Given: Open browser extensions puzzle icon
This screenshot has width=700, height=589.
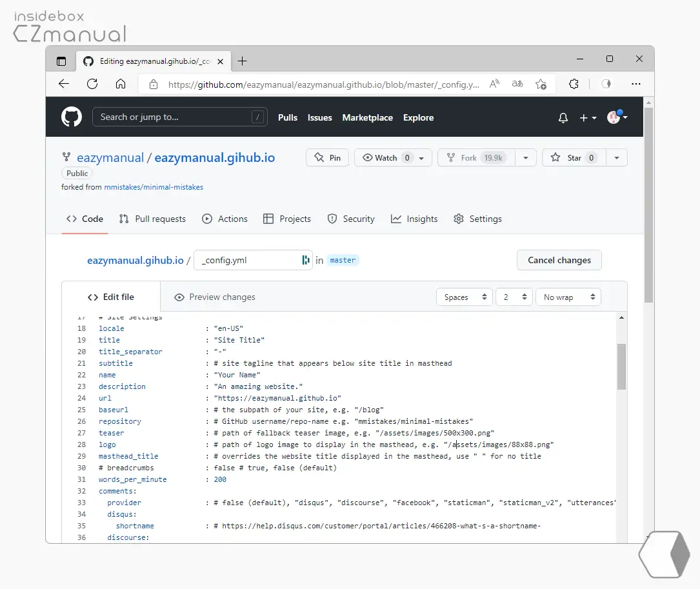Looking at the screenshot, I should tap(574, 83).
